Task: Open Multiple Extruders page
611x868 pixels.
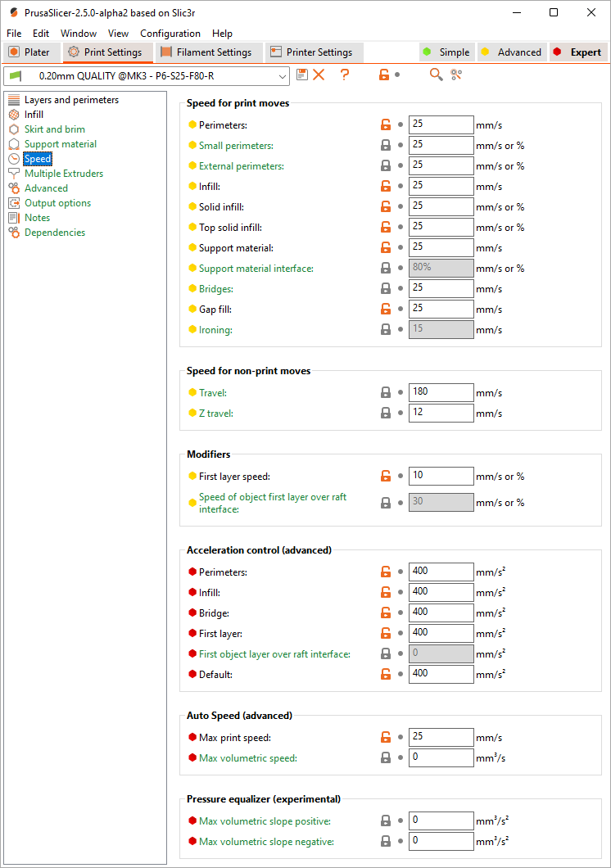Action: click(64, 174)
